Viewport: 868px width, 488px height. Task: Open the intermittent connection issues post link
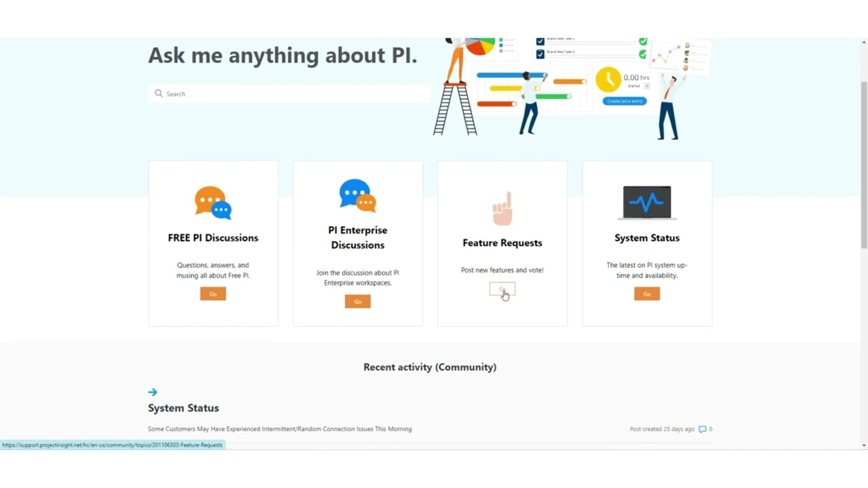(279, 429)
